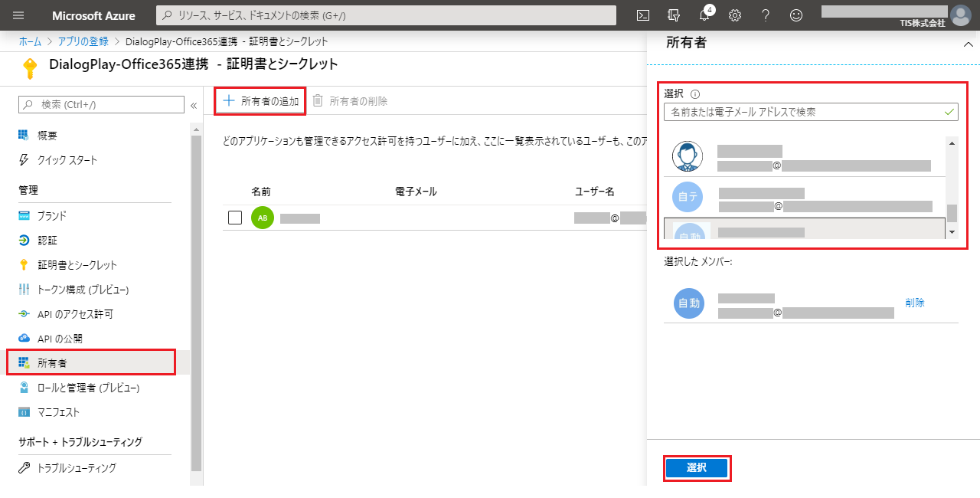The height and width of the screenshot is (498, 980).
Task: Launch Cloud Shell from the top bar
Action: tap(644, 15)
